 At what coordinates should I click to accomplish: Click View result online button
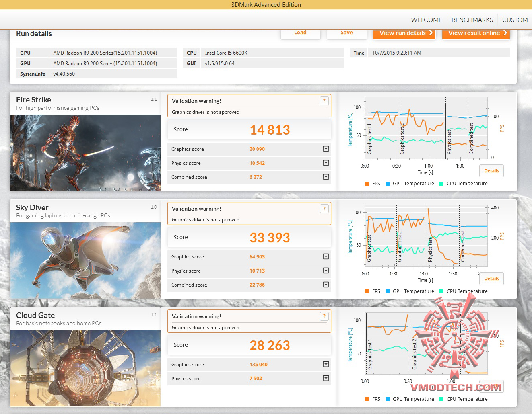click(476, 33)
